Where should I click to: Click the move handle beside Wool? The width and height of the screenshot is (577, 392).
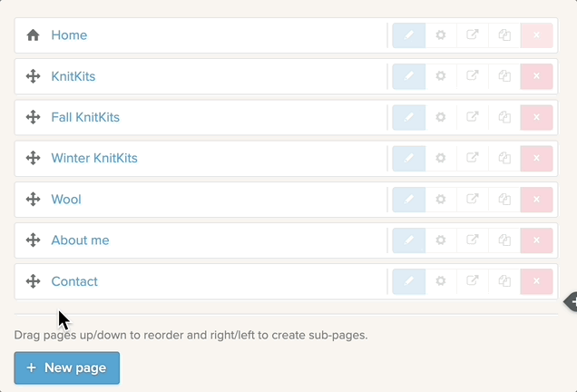[34, 200]
